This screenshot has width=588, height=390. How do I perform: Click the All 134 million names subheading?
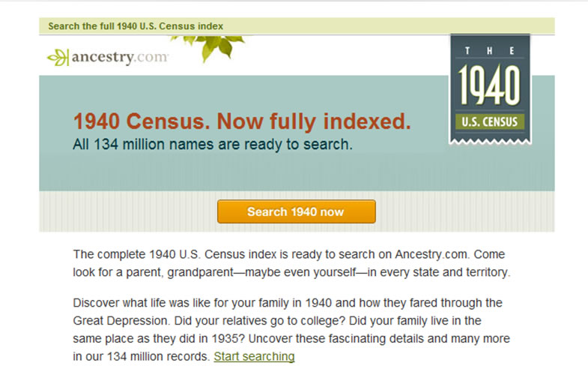tap(213, 145)
